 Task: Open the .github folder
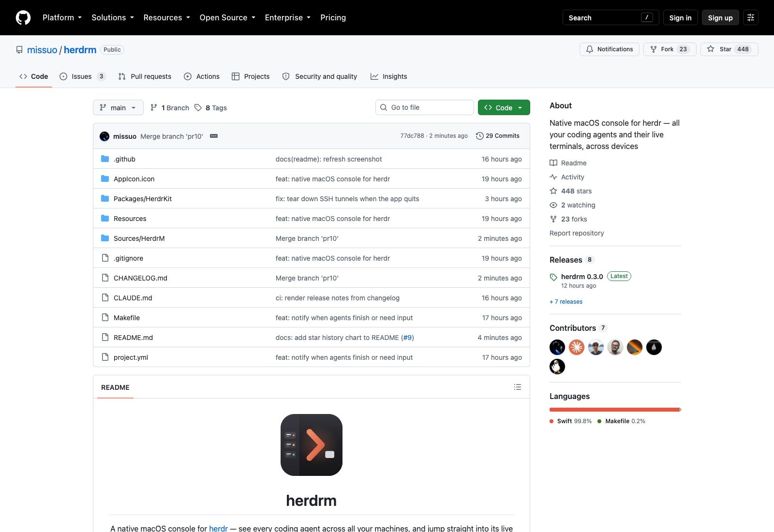(124, 159)
